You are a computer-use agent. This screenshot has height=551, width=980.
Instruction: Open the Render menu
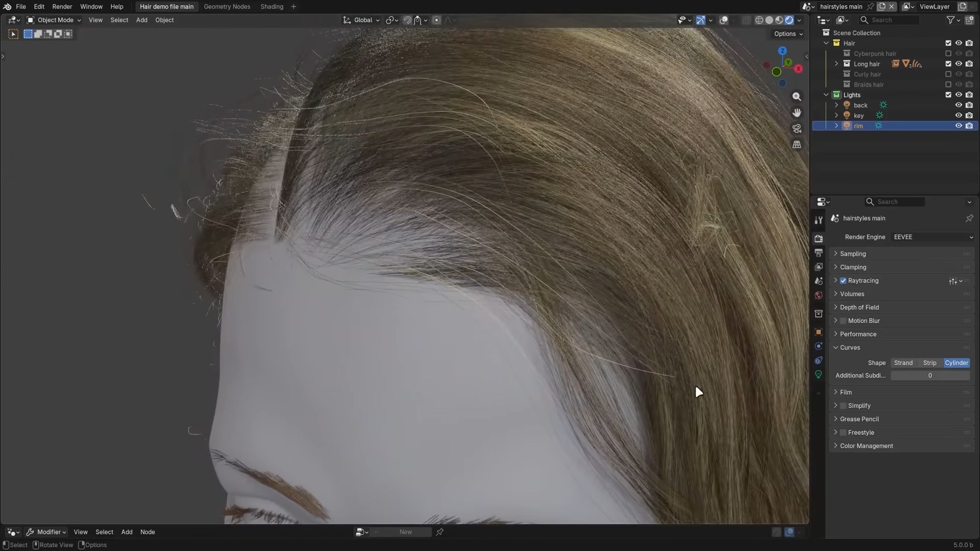[x=62, y=7]
